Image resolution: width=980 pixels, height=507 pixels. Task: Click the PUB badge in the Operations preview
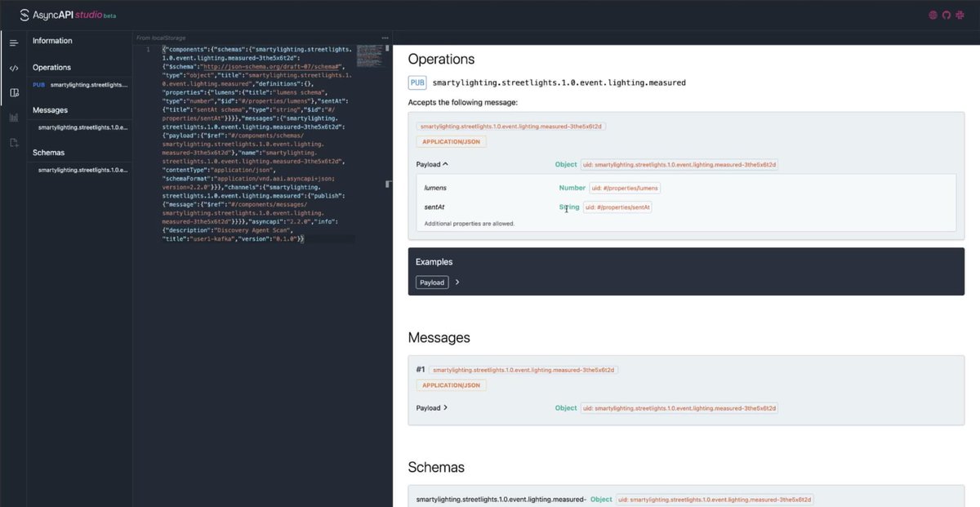(x=417, y=82)
